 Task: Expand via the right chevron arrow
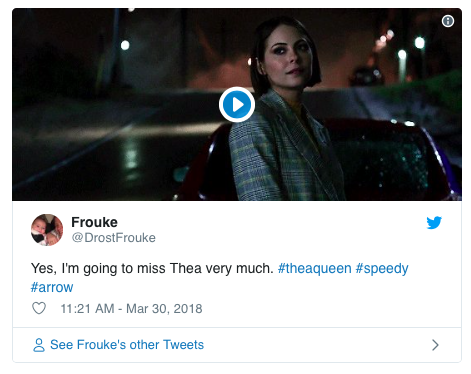point(435,345)
